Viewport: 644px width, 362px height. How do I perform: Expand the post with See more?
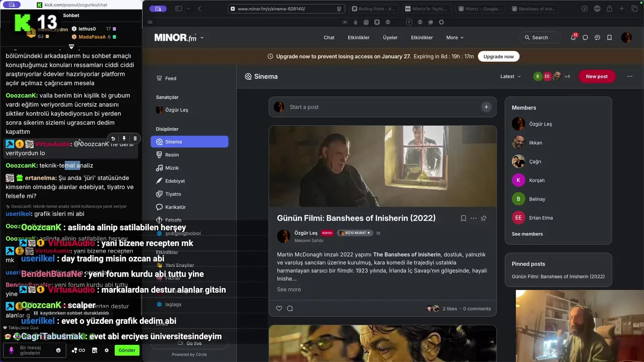pos(289,290)
